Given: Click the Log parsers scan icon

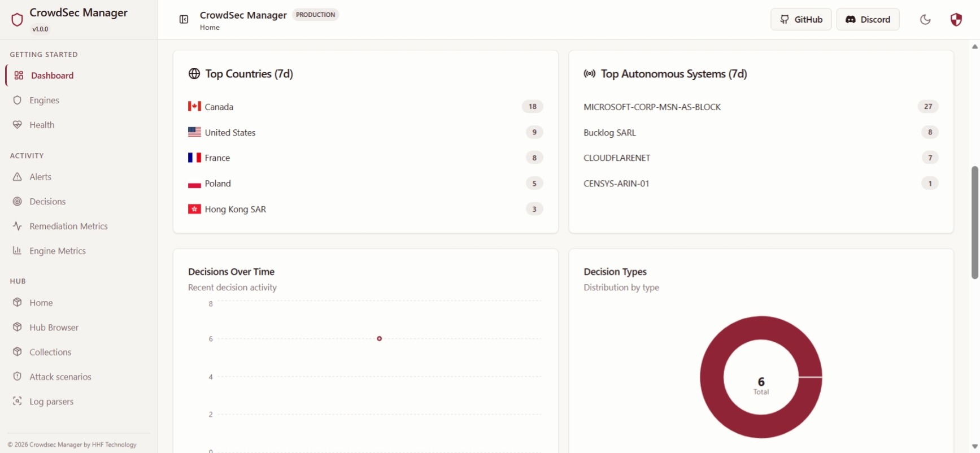Looking at the screenshot, I should click(18, 401).
